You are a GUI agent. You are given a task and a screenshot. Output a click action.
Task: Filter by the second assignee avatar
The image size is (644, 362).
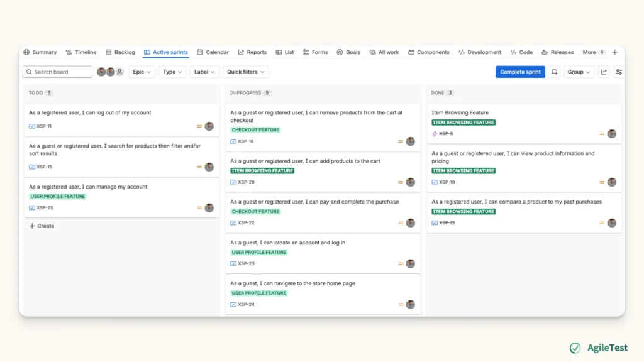[111, 72]
